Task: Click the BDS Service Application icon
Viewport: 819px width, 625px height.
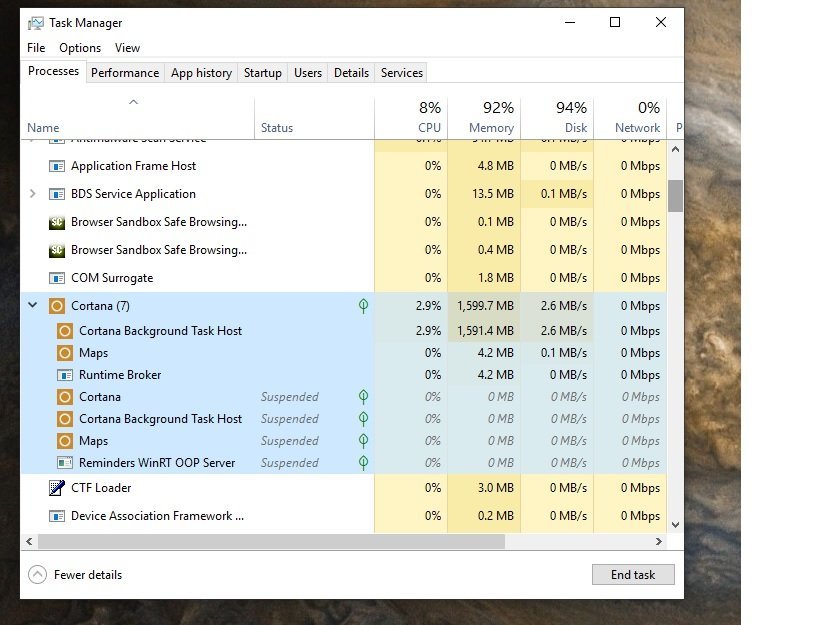Action: click(x=56, y=194)
